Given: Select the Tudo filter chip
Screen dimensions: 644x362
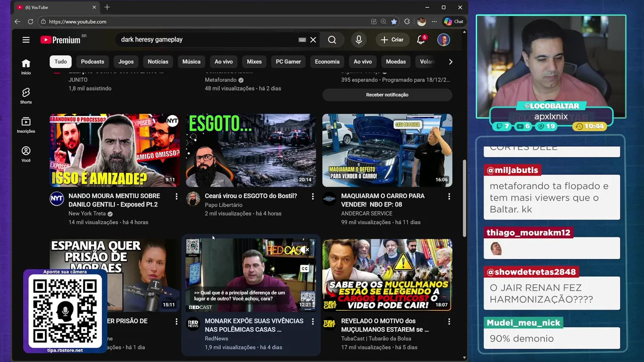Looking at the screenshot, I should 60,61.
